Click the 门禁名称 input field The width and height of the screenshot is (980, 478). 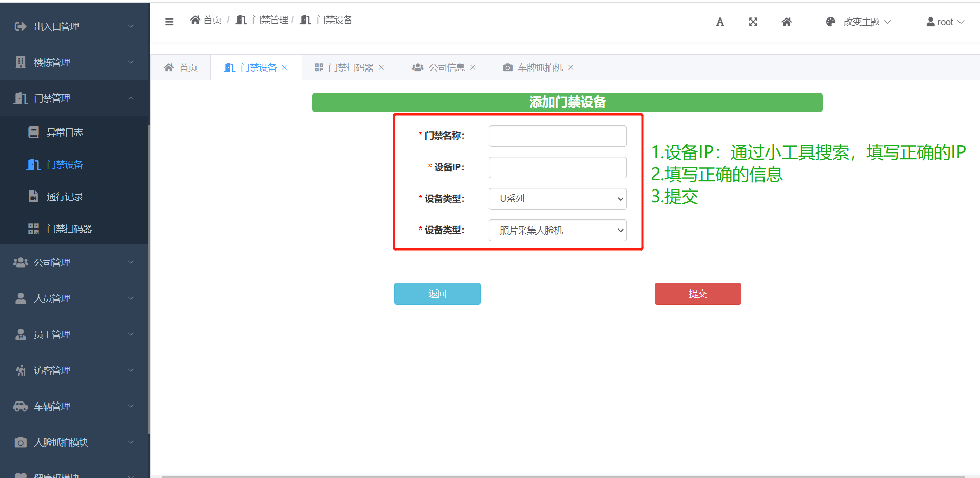558,136
